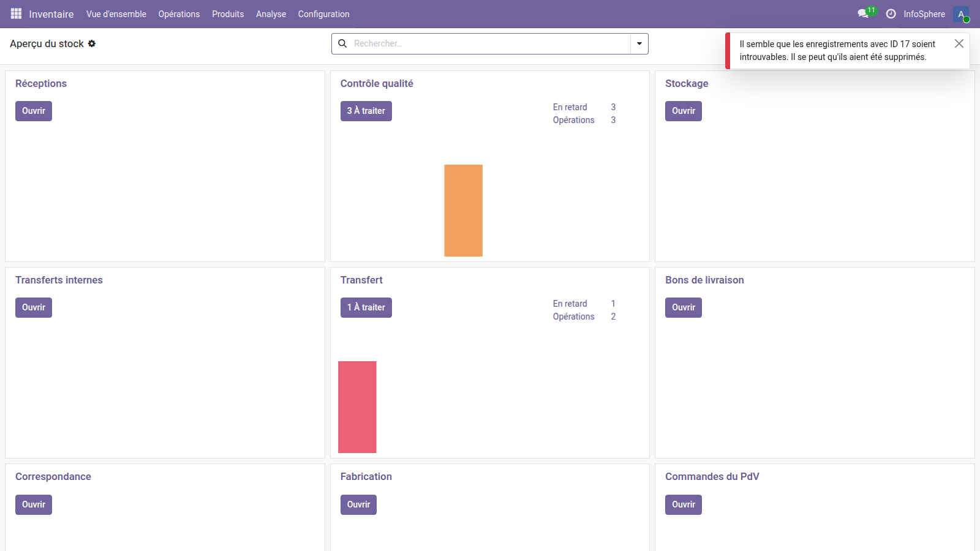980x551 pixels.
Task: Process transfers via 1 À traiter button
Action: [x=366, y=307]
